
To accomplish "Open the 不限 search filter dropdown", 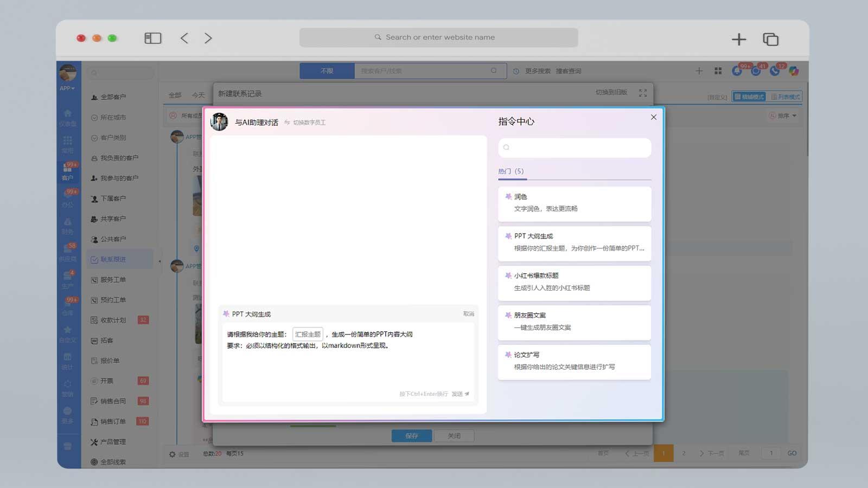I will [x=327, y=70].
